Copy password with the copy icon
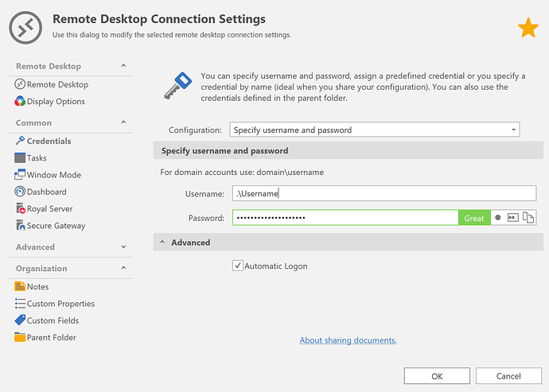The width and height of the screenshot is (549, 392). tap(528, 218)
